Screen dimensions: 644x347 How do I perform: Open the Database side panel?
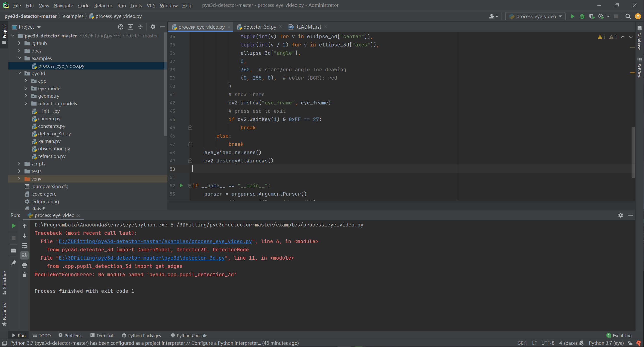tap(639, 38)
